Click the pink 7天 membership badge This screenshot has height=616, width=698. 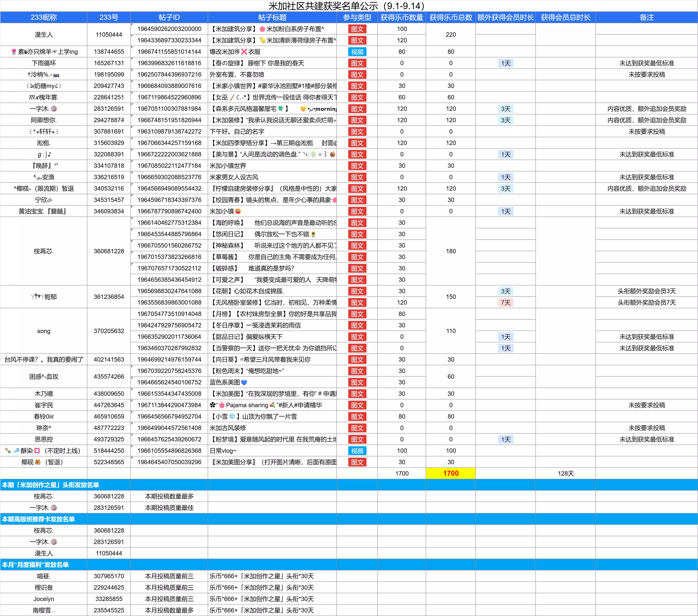point(505,302)
